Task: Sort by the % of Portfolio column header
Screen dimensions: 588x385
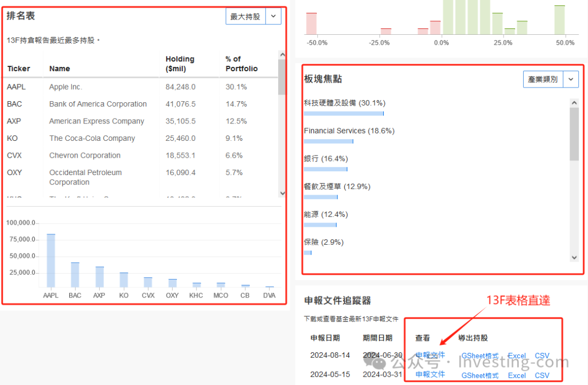Action: pos(242,64)
